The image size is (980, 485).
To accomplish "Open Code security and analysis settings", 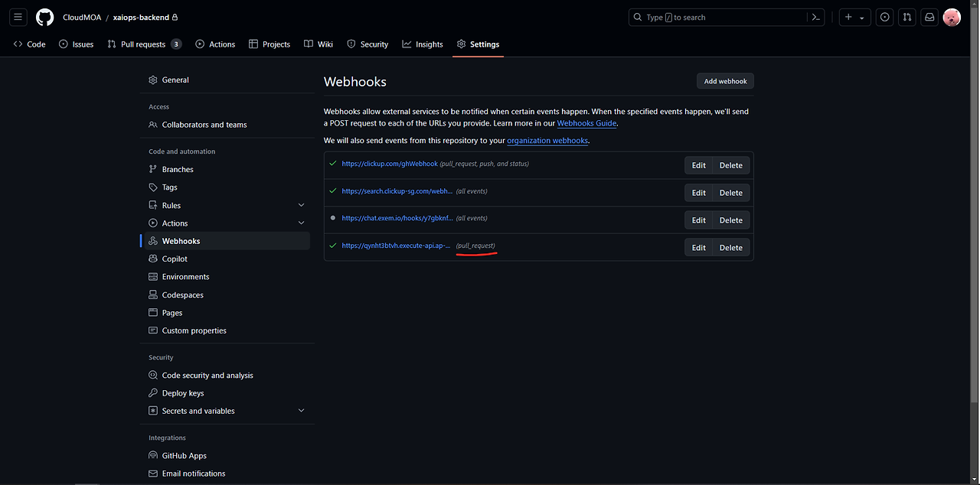I will (227, 376).
